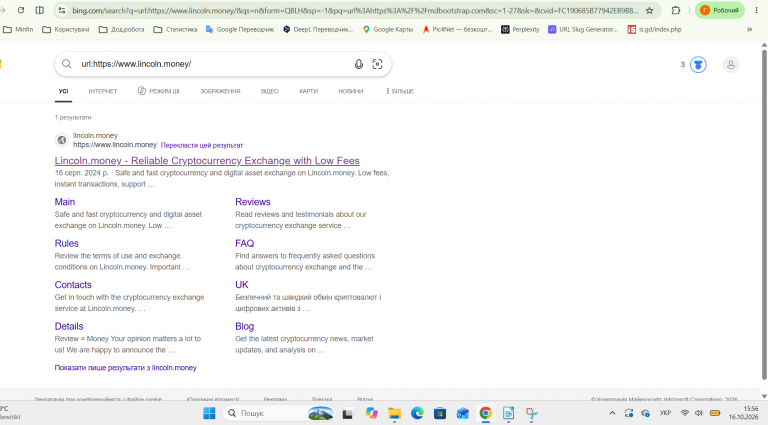The height and width of the screenshot is (425, 768).
Task: Switch to the ЗОБРАЖЕННЯ tab
Action: (x=220, y=91)
